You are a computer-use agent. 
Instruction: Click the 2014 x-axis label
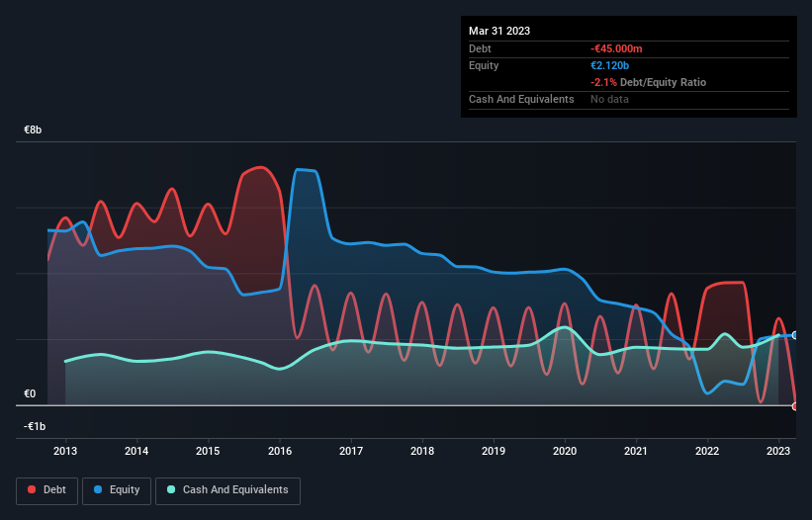[136, 451]
